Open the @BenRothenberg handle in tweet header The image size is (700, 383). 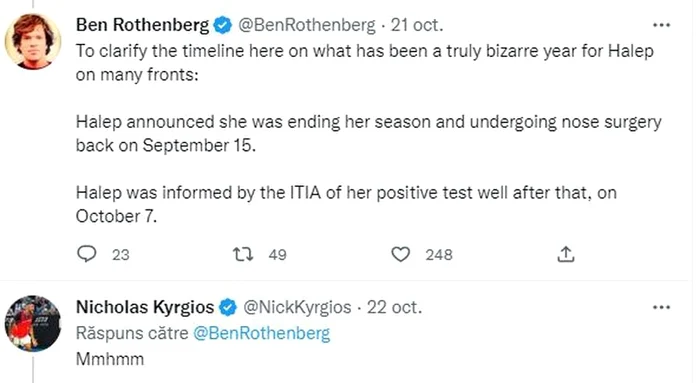point(307,25)
